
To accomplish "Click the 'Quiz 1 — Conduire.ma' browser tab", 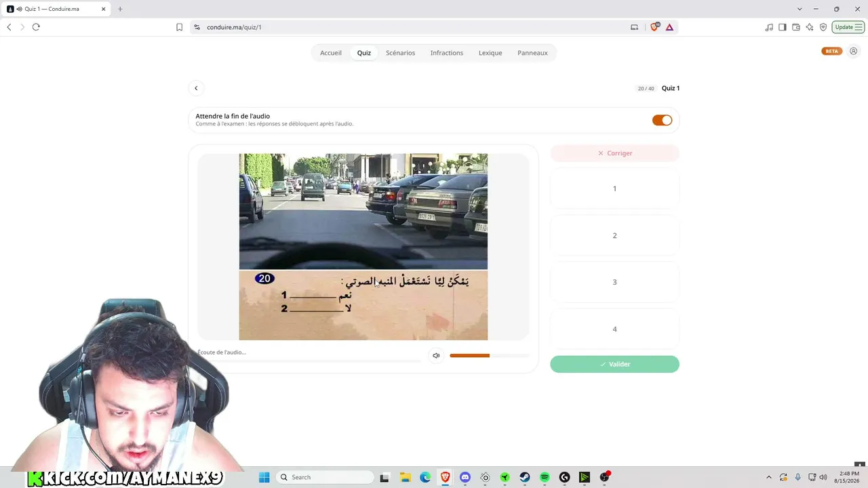I will (56, 9).
